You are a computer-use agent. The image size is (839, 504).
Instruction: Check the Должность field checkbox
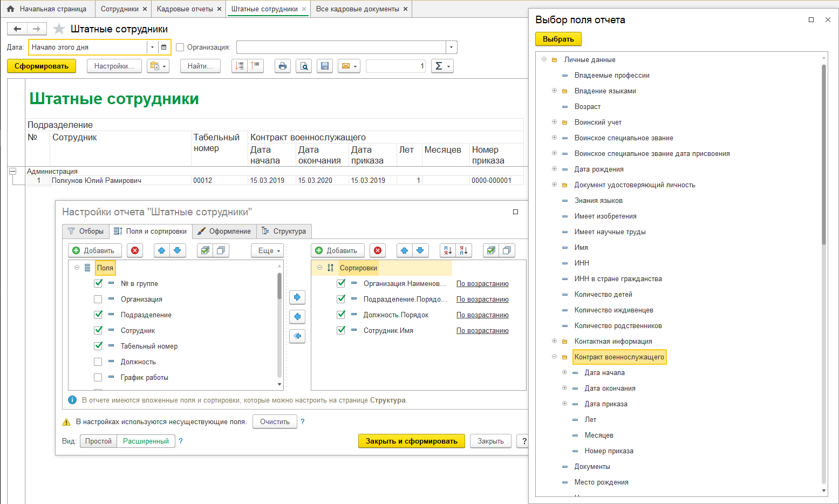click(x=98, y=362)
